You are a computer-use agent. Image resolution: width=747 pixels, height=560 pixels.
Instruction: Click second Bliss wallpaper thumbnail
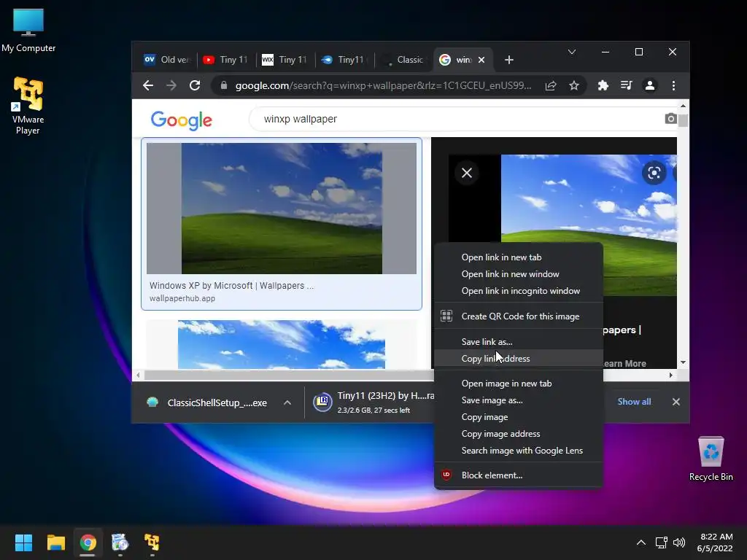pos(282,344)
